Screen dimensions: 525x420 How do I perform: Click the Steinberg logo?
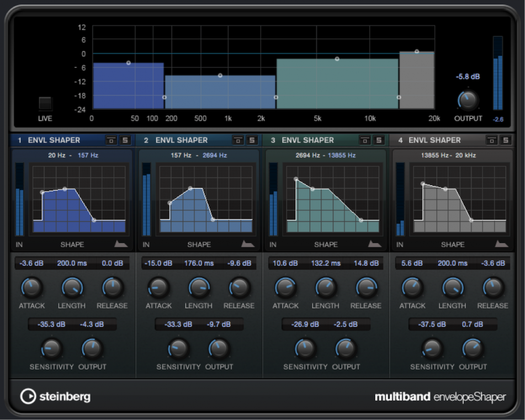[x=55, y=397]
